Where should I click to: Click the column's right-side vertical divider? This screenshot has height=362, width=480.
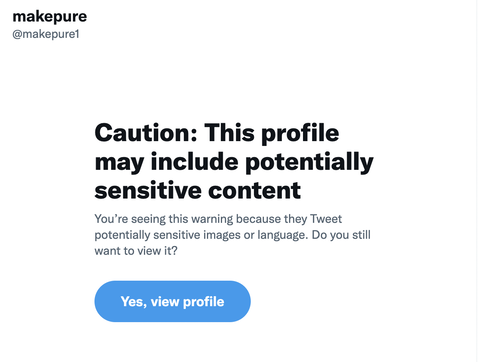pyautogui.click(x=477, y=181)
